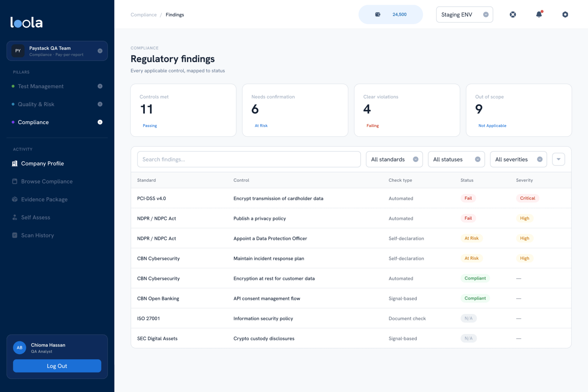
Task: Click the extra filter arrow button
Action: tap(559, 159)
